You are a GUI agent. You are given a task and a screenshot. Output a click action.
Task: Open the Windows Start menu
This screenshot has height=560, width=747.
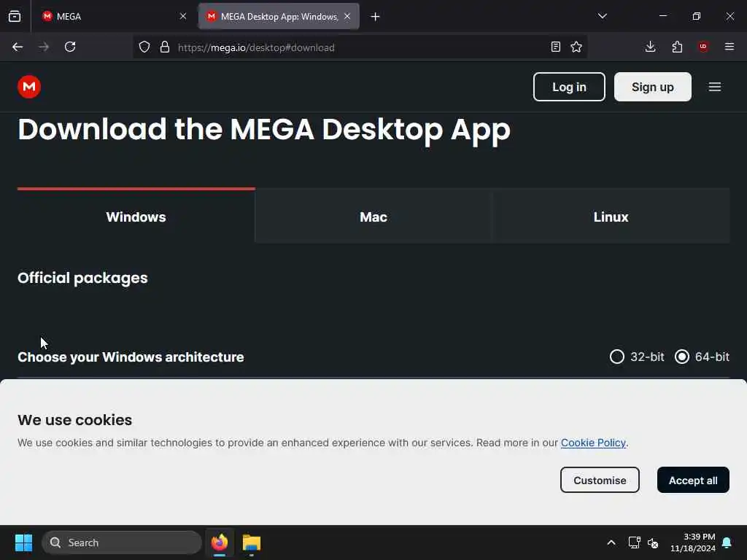pyautogui.click(x=23, y=542)
